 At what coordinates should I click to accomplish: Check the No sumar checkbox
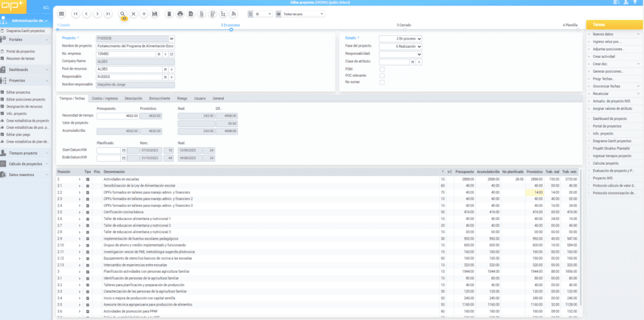tap(382, 83)
